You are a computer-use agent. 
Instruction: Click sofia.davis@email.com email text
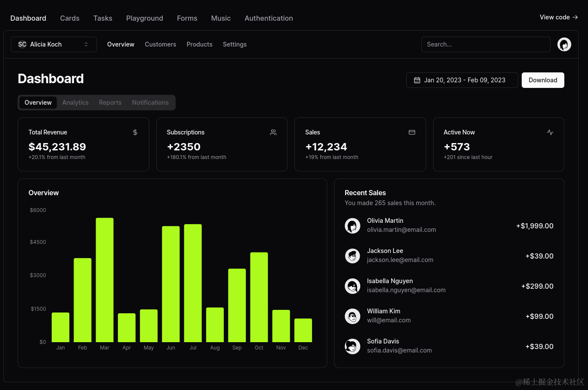point(399,350)
